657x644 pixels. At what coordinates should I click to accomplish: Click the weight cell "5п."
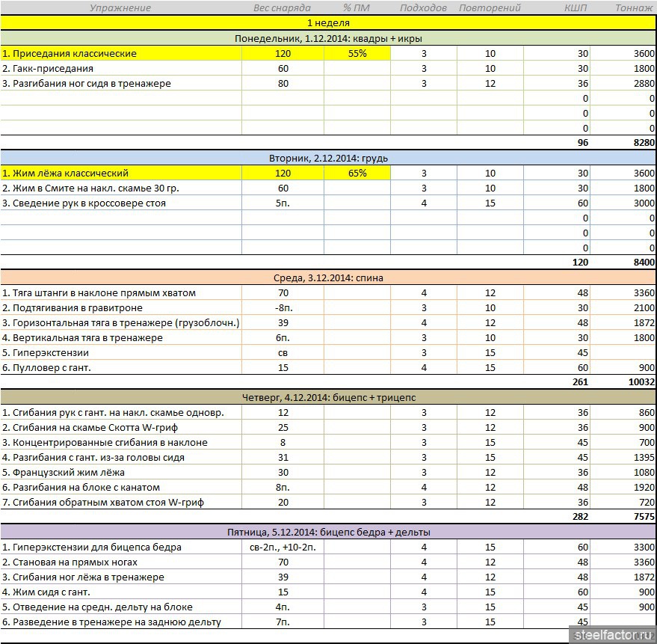coord(283,203)
